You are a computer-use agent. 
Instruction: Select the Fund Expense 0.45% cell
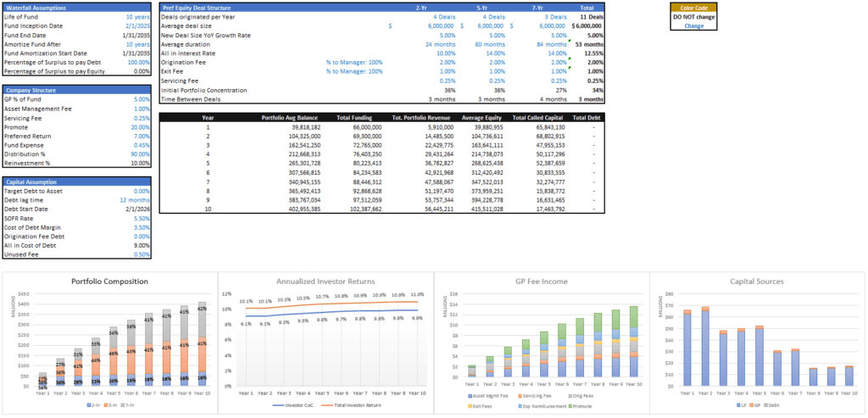142,145
